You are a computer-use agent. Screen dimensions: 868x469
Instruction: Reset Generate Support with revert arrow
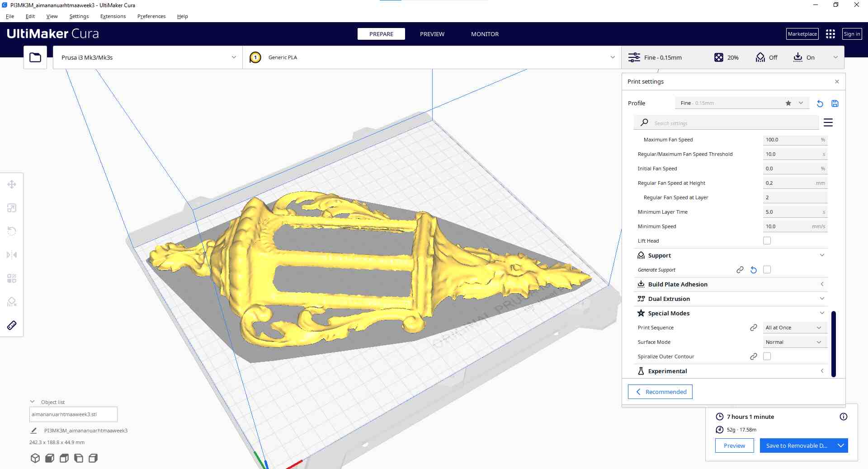[754, 270]
